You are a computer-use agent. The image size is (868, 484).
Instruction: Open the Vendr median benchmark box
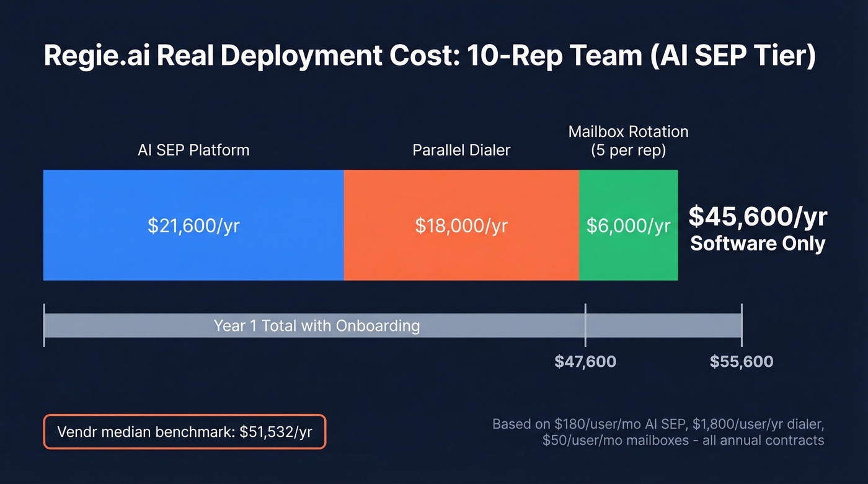pos(184,431)
